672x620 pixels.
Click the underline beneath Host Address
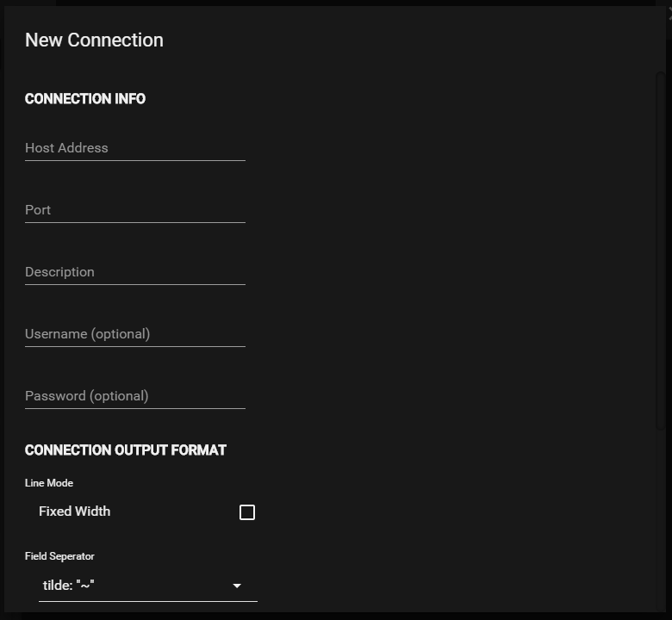click(135, 161)
